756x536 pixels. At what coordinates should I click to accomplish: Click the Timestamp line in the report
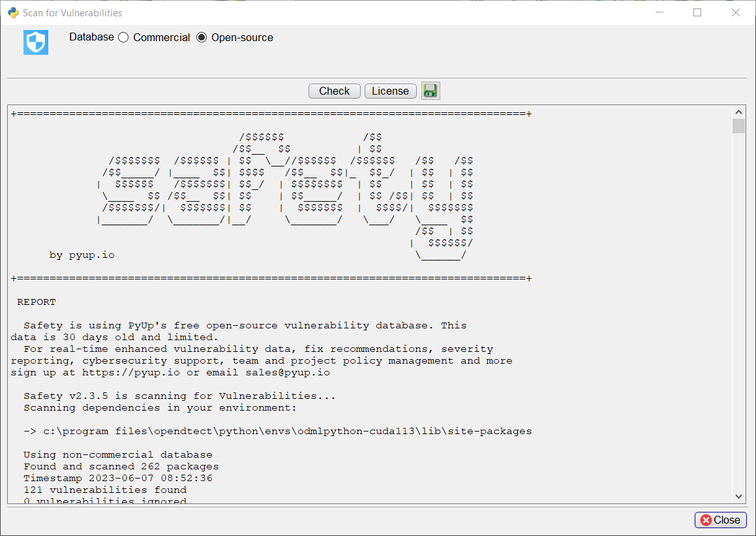[117, 478]
